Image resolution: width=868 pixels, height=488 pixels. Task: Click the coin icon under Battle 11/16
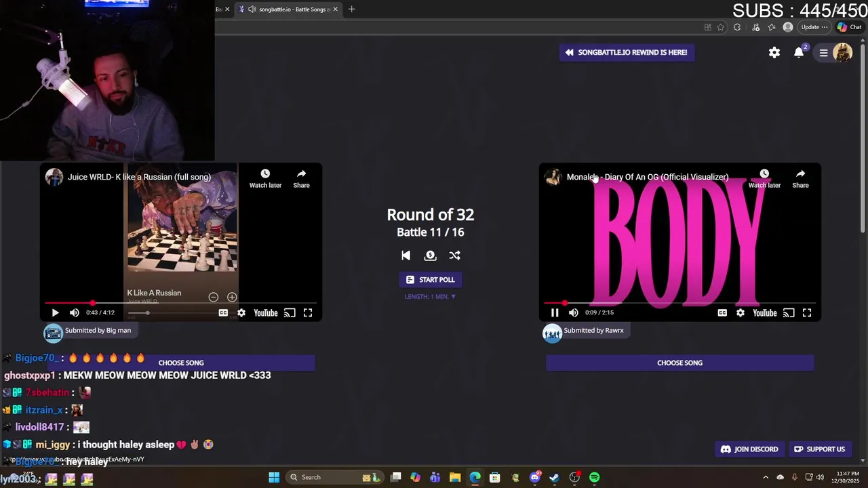coord(430,256)
